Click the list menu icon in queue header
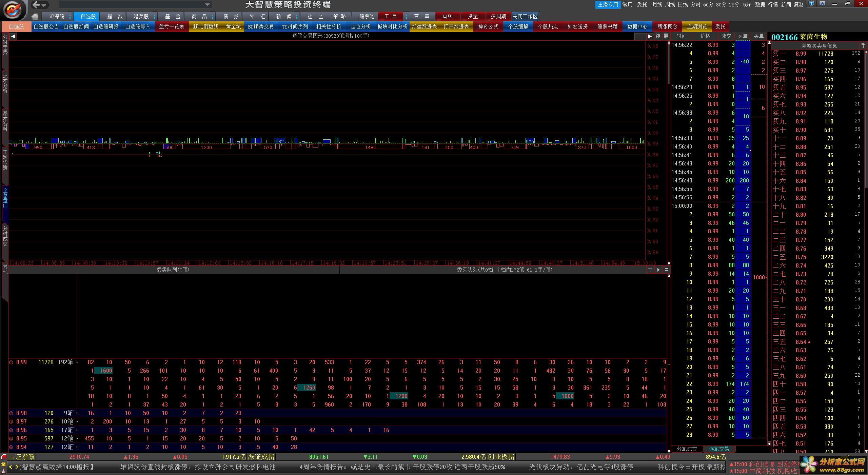The image size is (868, 475). pos(666,270)
